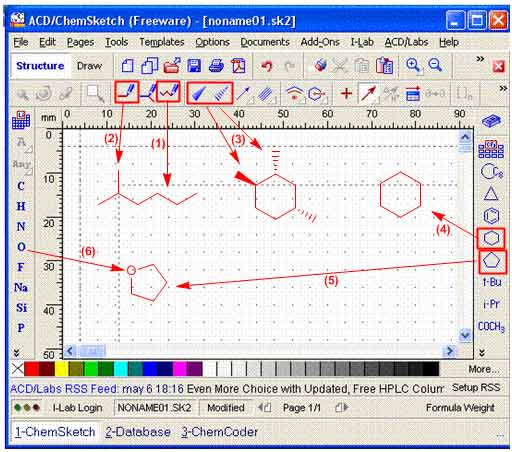Click the I-Lab Login button

click(77, 408)
